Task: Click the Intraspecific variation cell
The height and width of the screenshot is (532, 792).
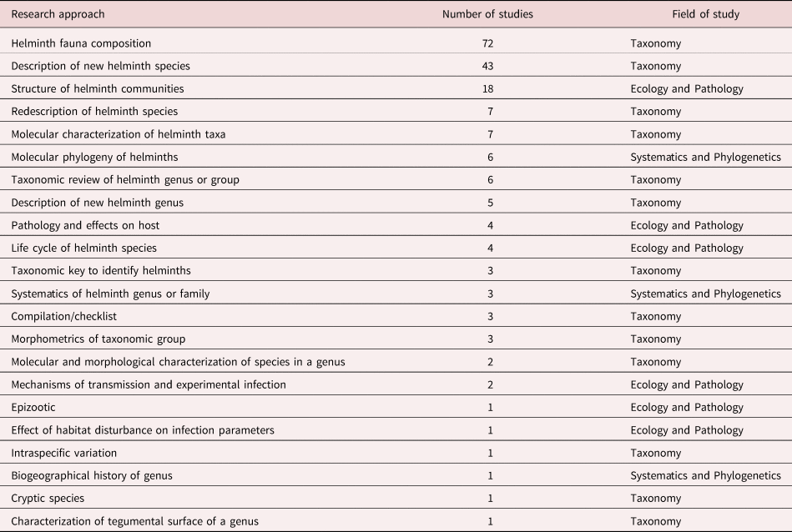Action: (x=64, y=453)
